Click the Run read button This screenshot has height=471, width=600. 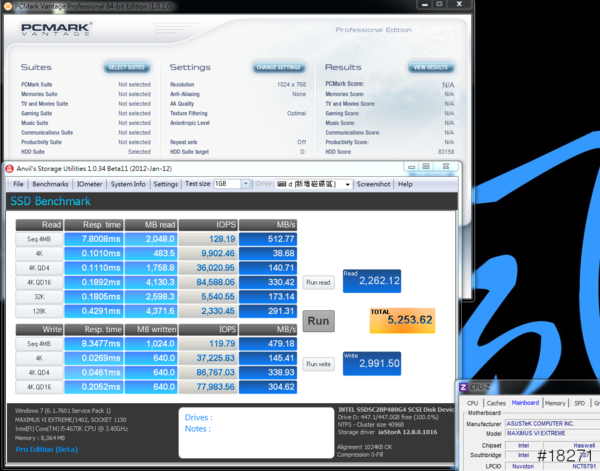[x=318, y=282]
